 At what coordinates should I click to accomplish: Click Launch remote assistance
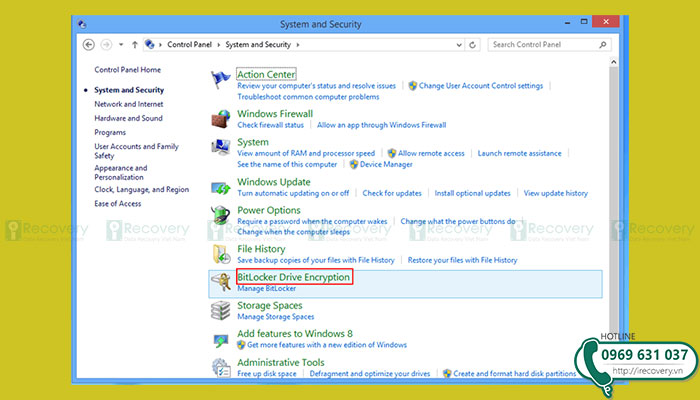point(520,153)
